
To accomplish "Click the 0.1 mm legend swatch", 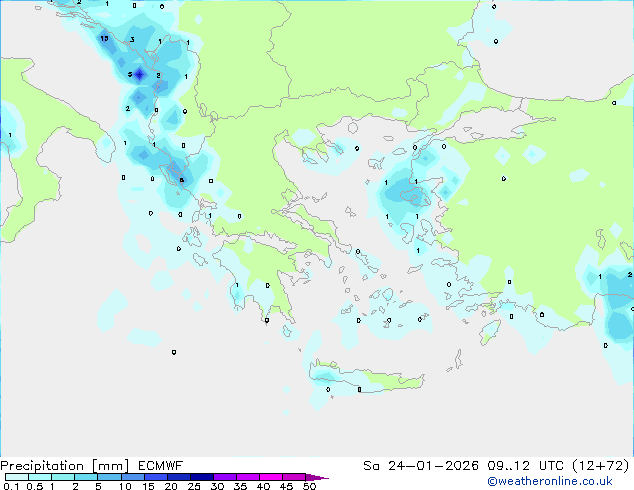I will click(x=17, y=477).
